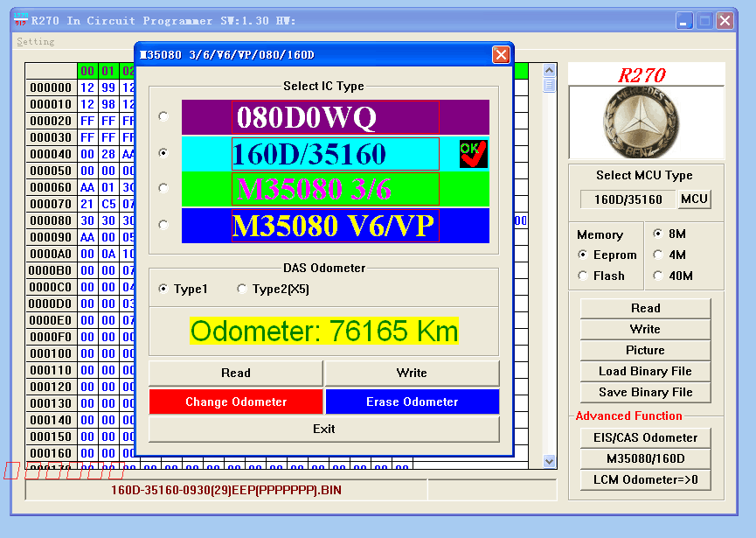Click the MCU button
Image resolution: width=756 pixels, height=538 pixels.
pos(694,199)
